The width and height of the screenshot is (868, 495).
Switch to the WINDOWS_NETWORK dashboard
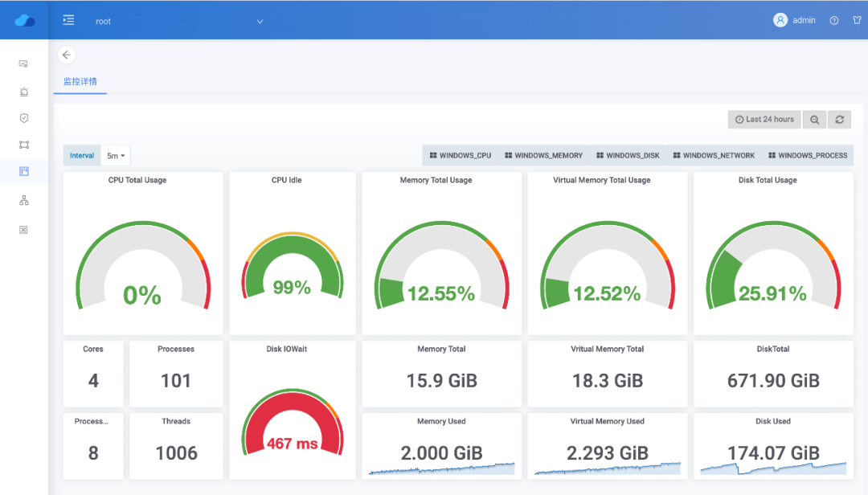point(714,156)
